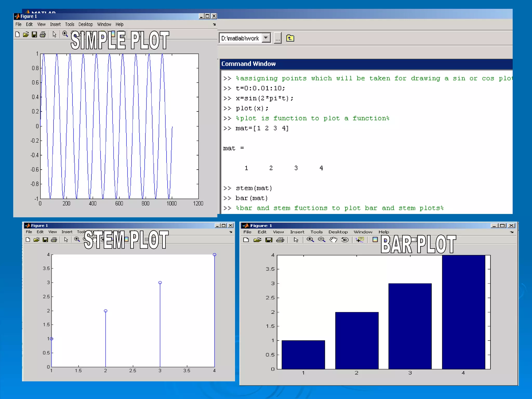Click Insert Colorbar icon in Bar Plot toolbar

point(375,240)
